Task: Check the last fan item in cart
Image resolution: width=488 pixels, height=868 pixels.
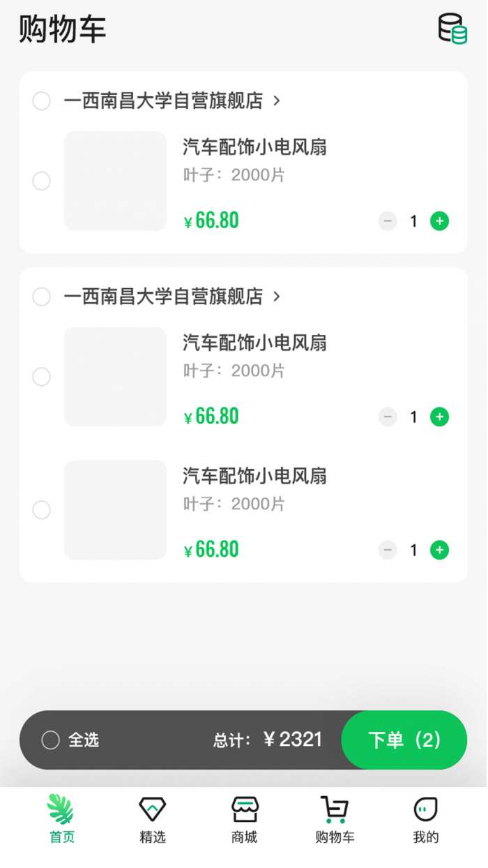Action: (x=42, y=510)
